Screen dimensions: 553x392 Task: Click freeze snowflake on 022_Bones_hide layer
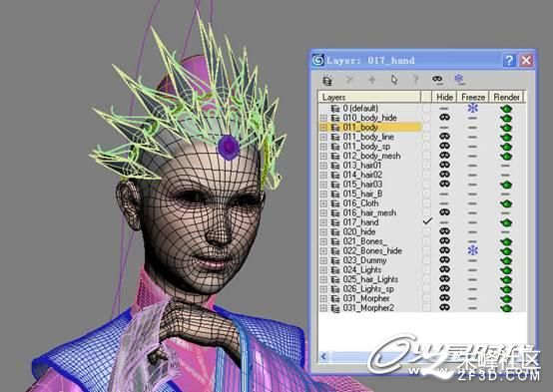472,250
